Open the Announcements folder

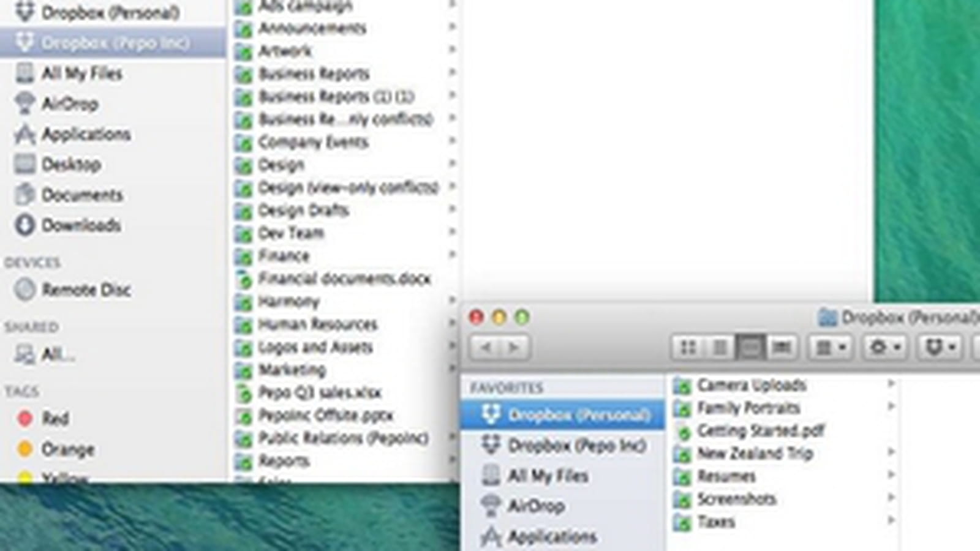click(301, 28)
